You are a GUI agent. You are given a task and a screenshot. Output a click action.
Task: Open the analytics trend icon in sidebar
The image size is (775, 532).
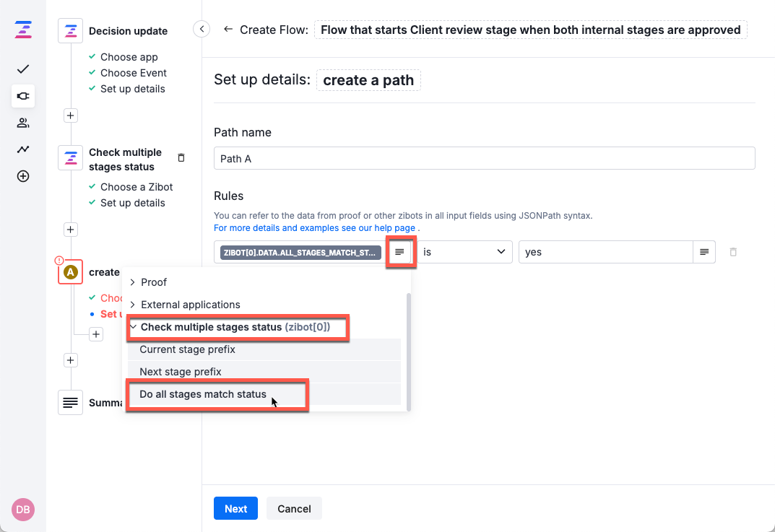[x=23, y=149]
